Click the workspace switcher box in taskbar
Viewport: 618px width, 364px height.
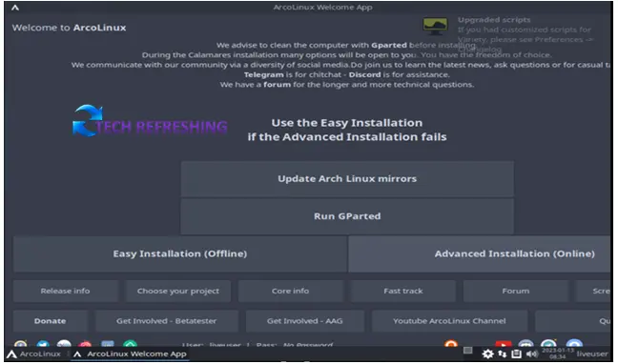468,351
